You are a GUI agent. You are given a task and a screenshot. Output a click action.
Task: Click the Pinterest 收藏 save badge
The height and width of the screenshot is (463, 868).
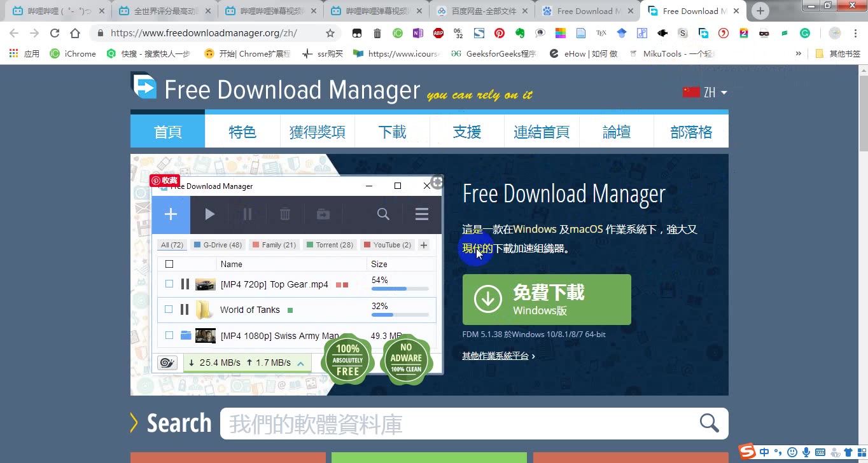(x=165, y=180)
